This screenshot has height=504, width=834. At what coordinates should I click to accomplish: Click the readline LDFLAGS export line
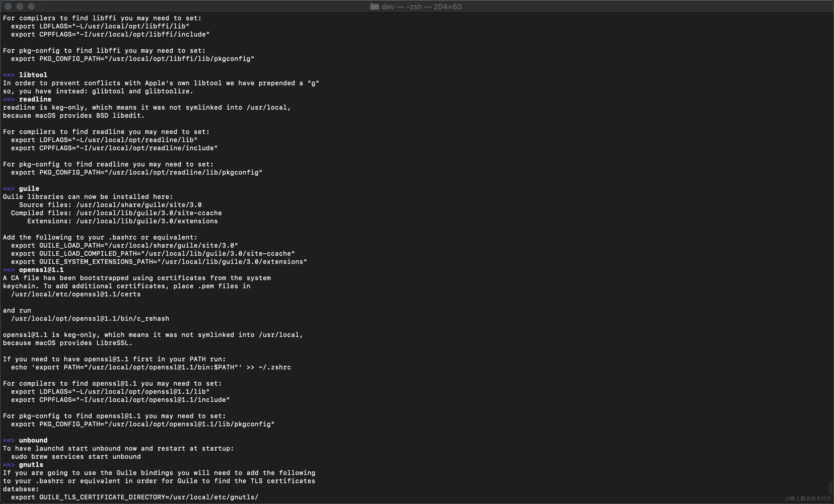click(104, 140)
